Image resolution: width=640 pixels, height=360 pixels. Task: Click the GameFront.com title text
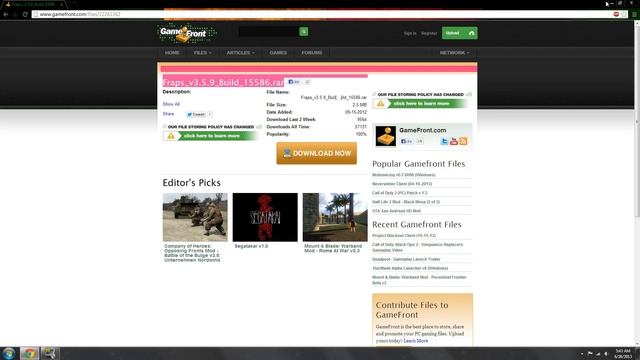(422, 130)
